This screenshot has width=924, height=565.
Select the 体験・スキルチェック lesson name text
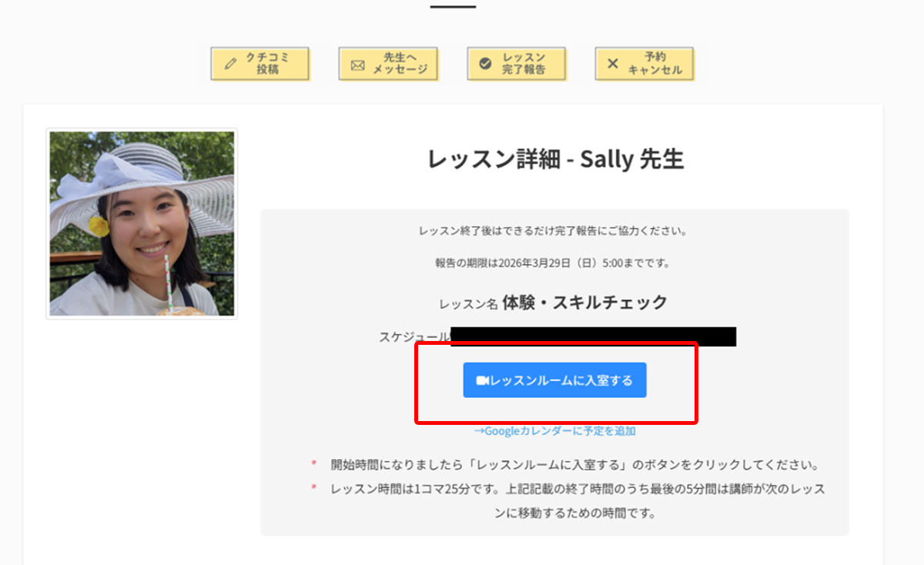(x=584, y=303)
